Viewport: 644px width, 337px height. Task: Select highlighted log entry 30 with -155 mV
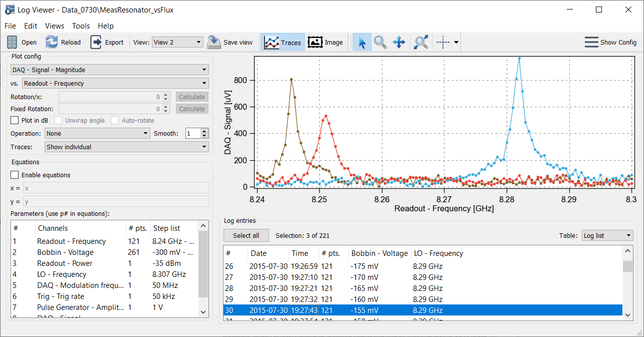tap(423, 310)
